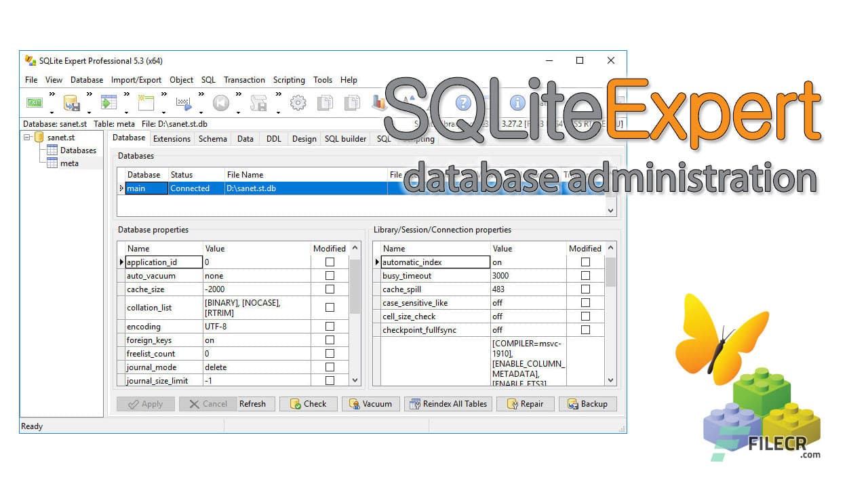Switch to the SQL builder tab

(x=345, y=138)
